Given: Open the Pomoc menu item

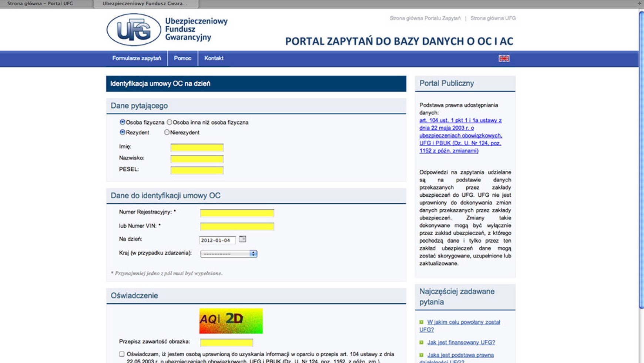Looking at the screenshot, I should coord(182,58).
